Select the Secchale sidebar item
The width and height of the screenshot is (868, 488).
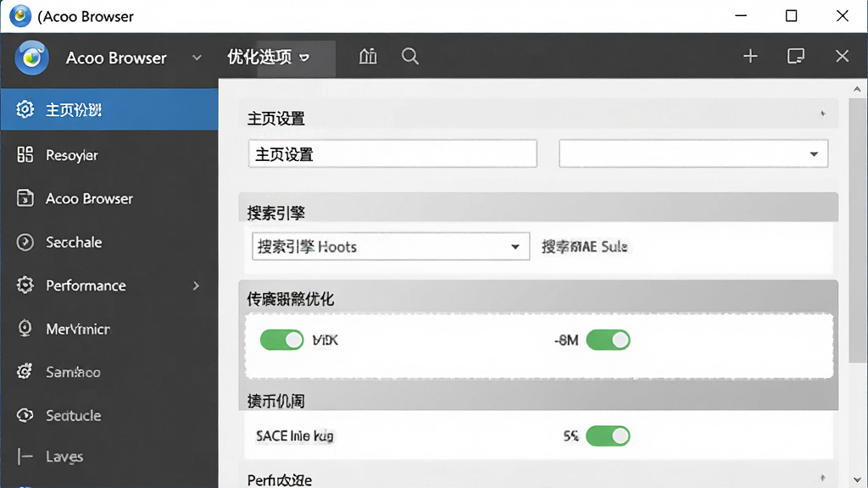point(109,242)
